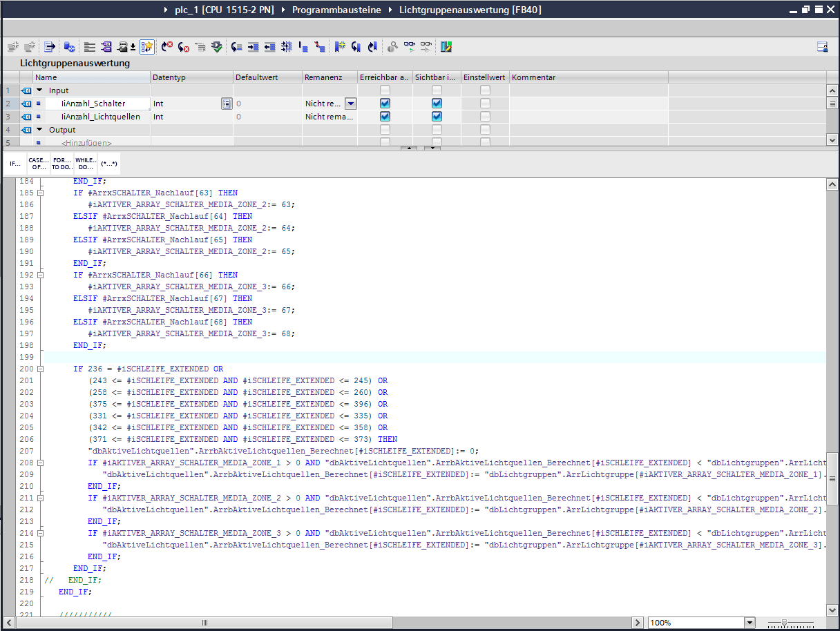
Task: Insert a FOR TO DO loop template
Action: [62, 164]
